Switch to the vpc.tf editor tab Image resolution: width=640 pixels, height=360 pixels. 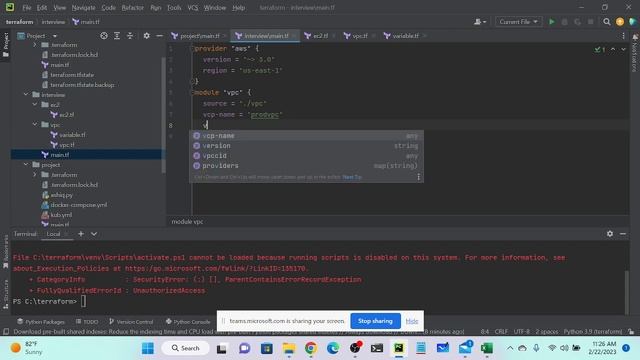[359, 36]
